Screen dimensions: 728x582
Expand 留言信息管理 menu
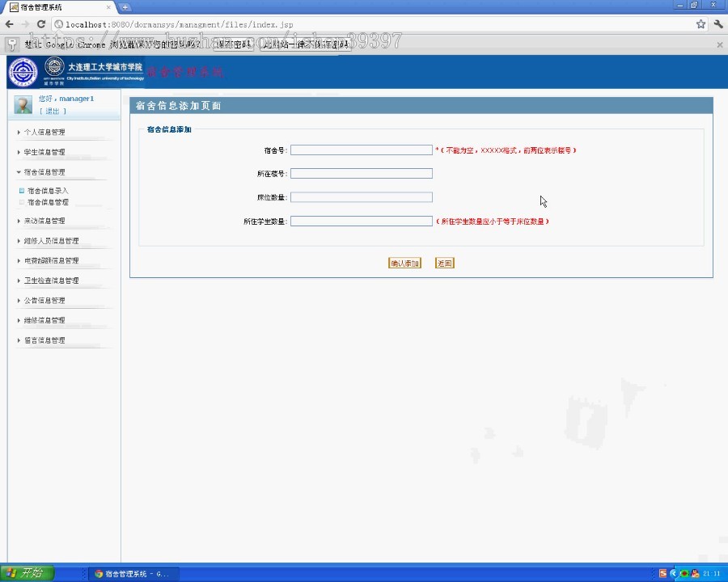pyautogui.click(x=44, y=340)
